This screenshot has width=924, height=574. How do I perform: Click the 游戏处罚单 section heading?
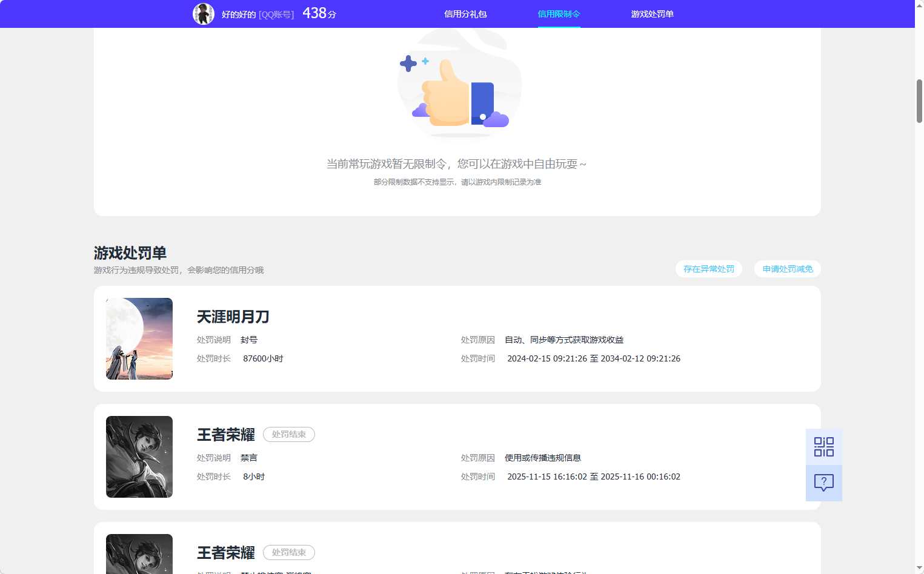[131, 252]
